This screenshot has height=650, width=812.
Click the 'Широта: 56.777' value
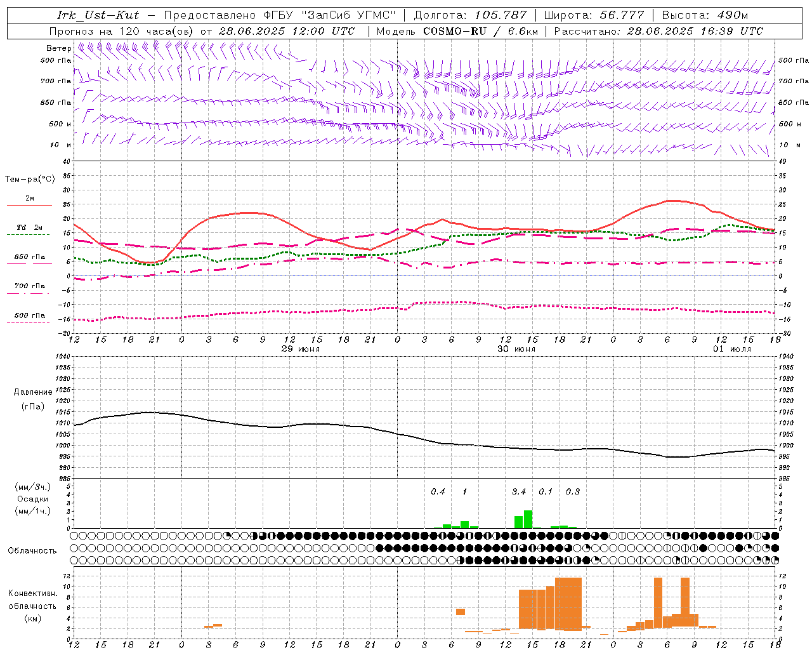click(x=594, y=15)
